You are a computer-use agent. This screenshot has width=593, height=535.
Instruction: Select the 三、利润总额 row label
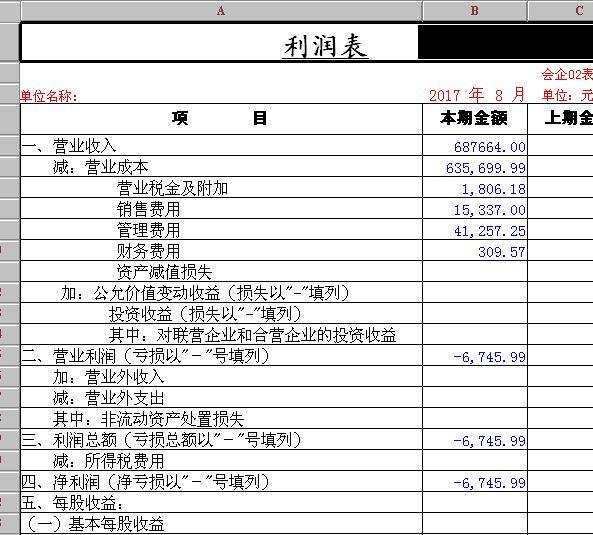click(x=161, y=440)
